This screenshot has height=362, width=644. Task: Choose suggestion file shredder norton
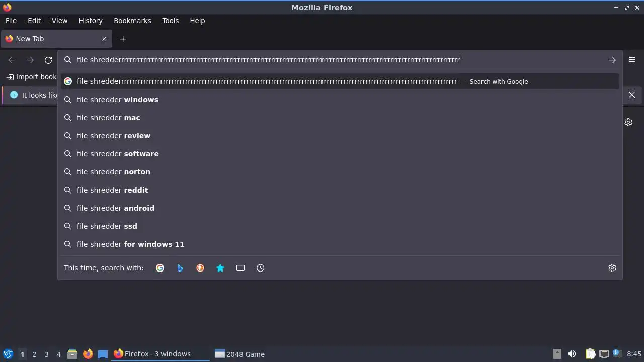pos(340,172)
